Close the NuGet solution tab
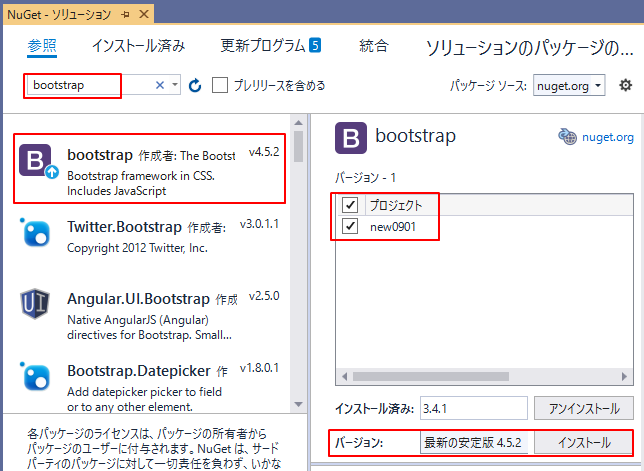This screenshot has height=471, width=644. tap(144, 14)
